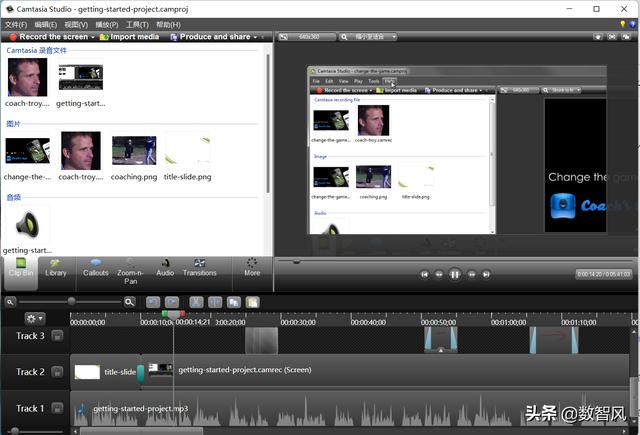
Task: Open the Transitions tab
Action: (x=200, y=267)
